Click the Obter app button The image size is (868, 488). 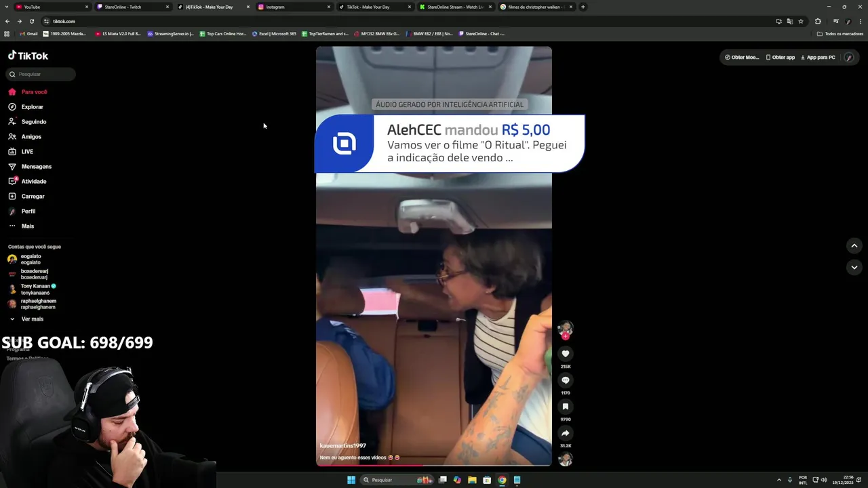(x=780, y=57)
